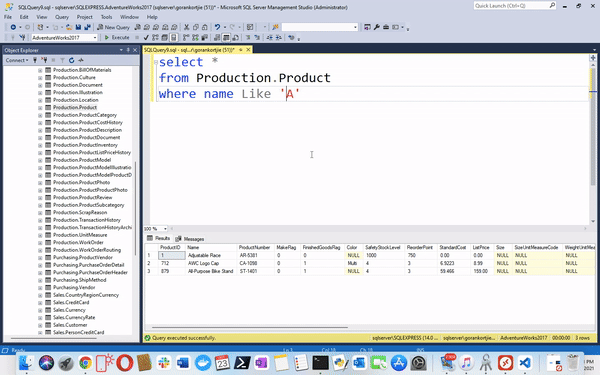
Task: Select Sales.CreditCard in the tree
Action: [x=71, y=302]
